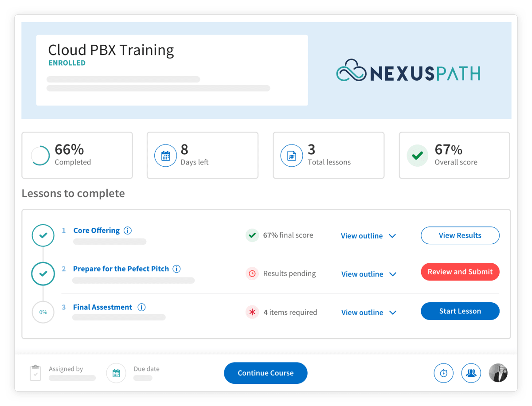Viewport: 532px width, 406px height.
Task: Click the Cloud PBX Training title
Action: (x=111, y=50)
